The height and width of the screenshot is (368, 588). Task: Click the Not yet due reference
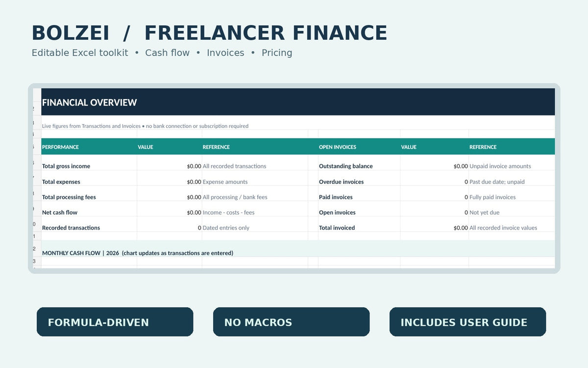[x=485, y=212]
